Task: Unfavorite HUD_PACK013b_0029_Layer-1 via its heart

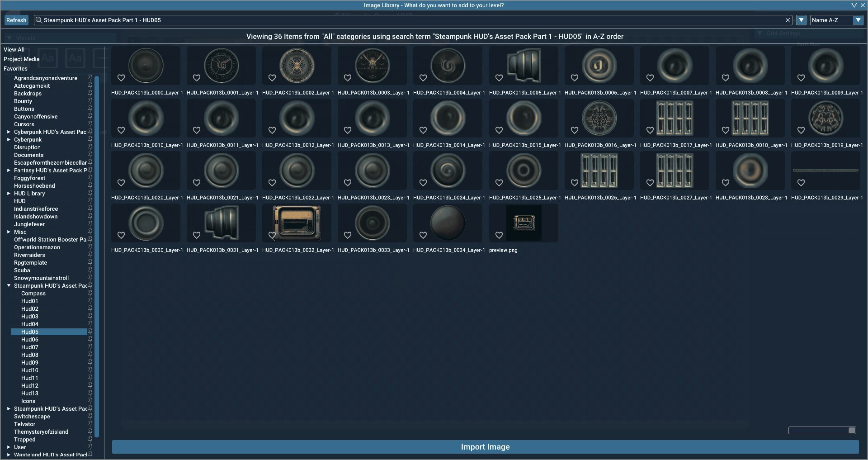Action: (801, 183)
